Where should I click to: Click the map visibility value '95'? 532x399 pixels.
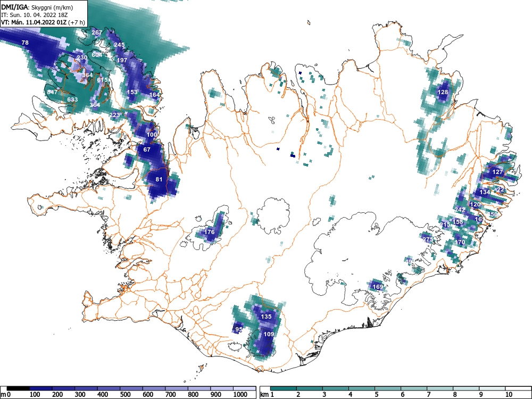click(239, 329)
